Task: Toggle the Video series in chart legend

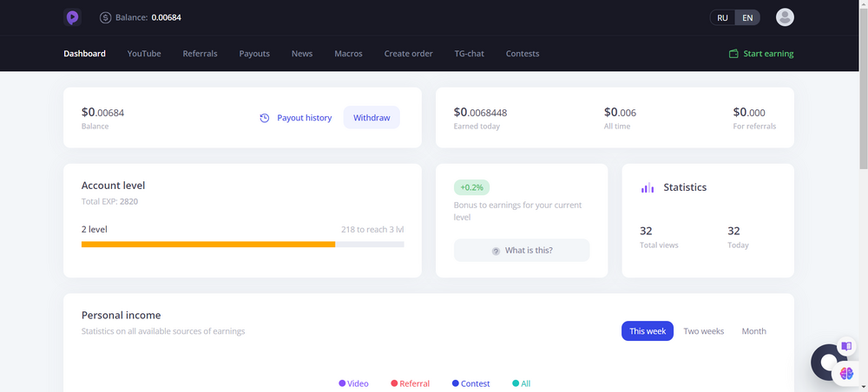Action: [x=353, y=383]
